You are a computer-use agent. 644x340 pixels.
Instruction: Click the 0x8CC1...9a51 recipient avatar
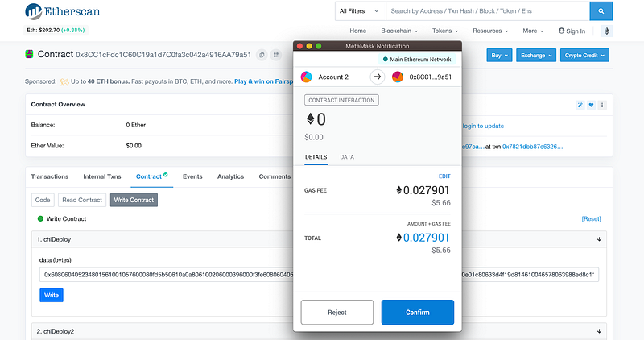coord(397,77)
